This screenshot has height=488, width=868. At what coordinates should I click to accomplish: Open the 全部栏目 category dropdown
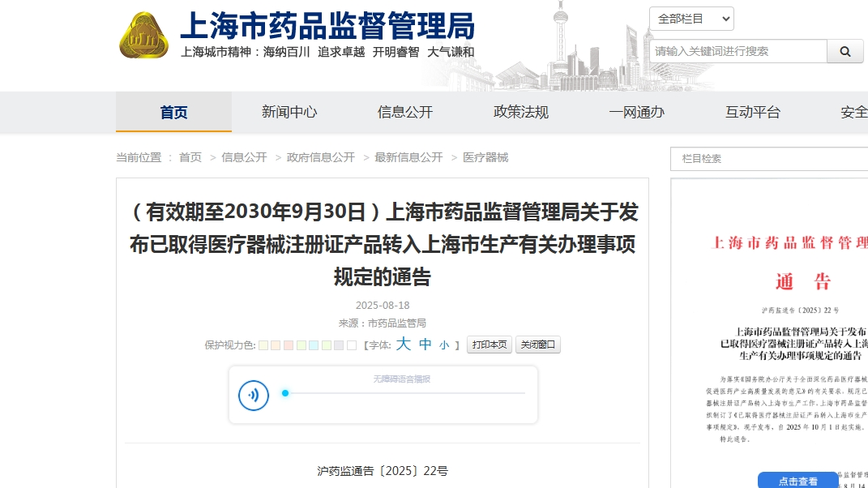(x=691, y=19)
